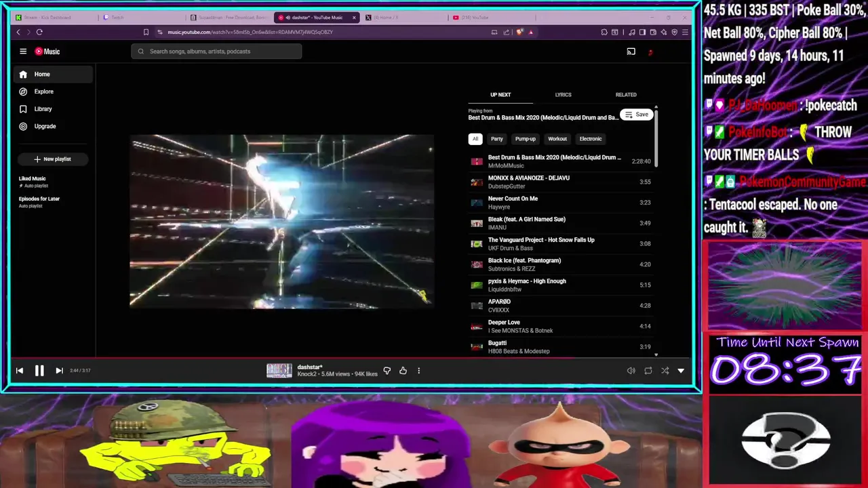Like the current song
The width and height of the screenshot is (868, 488).
click(x=403, y=371)
